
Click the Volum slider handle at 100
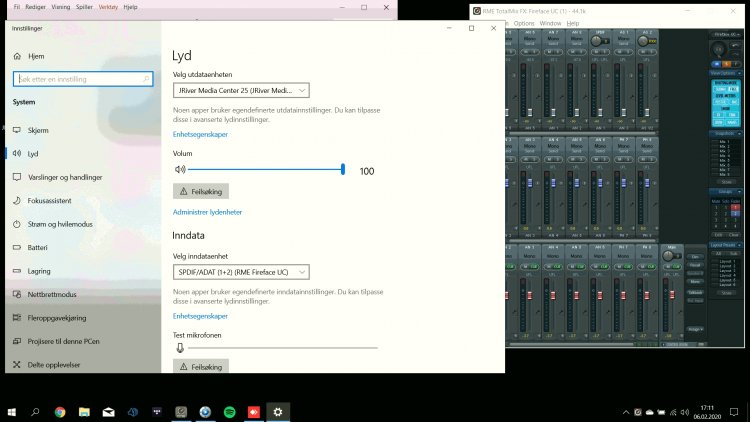342,169
